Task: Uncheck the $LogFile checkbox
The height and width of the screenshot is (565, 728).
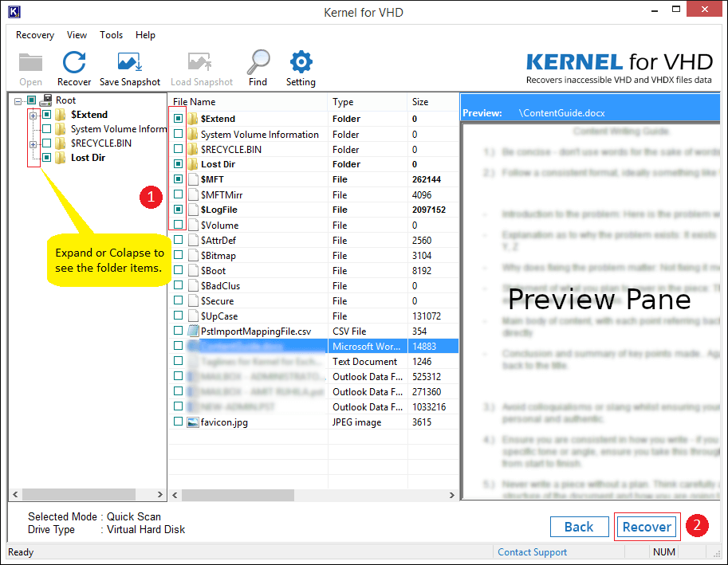Action: coord(179,210)
